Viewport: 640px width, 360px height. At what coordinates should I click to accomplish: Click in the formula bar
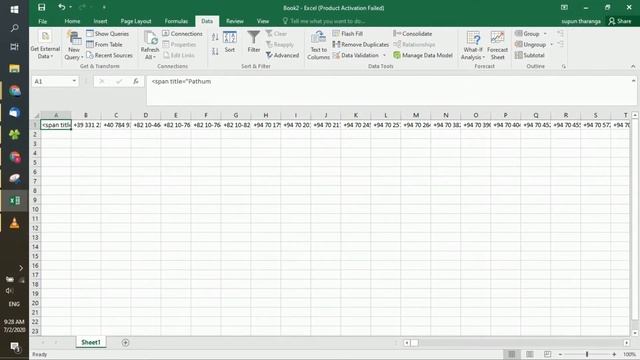tap(388, 90)
